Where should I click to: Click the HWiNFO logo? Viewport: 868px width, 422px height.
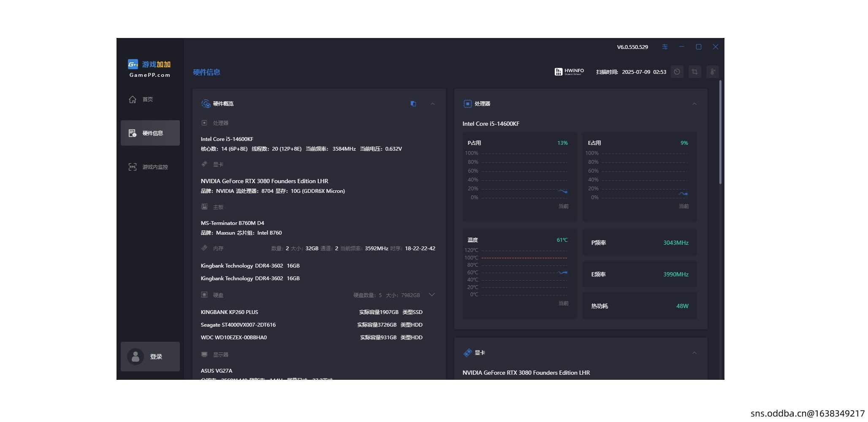click(569, 72)
